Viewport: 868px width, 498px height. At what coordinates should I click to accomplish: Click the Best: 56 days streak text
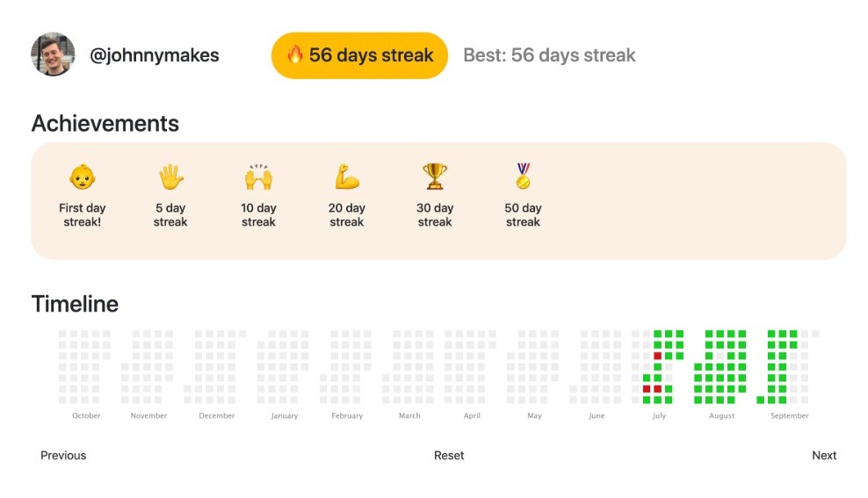click(549, 55)
